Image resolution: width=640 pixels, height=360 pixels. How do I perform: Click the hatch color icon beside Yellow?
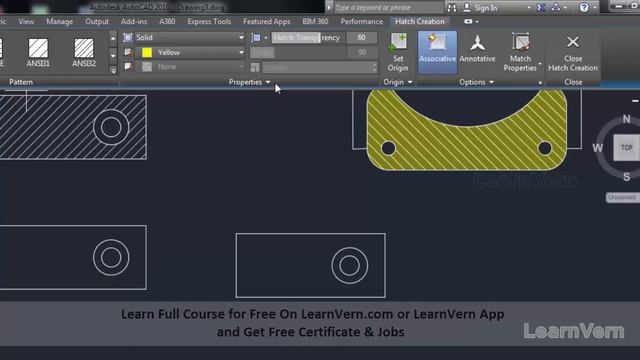point(128,52)
